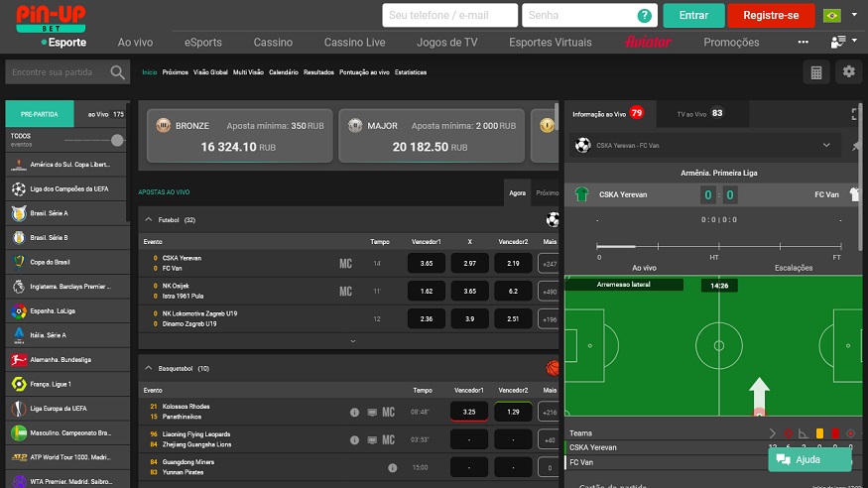Open info icon for Guangdong Miners match
This screenshot has height=488, width=868.
(x=393, y=468)
